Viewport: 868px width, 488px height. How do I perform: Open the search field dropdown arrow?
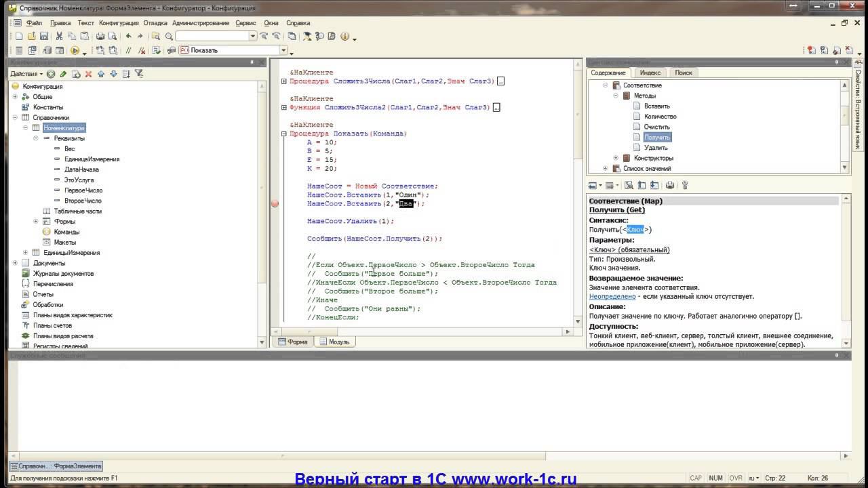(x=253, y=37)
